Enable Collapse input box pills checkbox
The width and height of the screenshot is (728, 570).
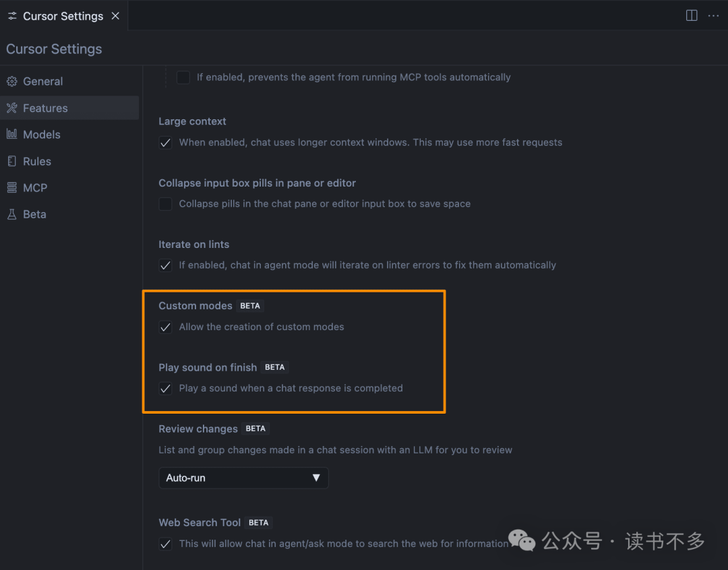(x=165, y=204)
